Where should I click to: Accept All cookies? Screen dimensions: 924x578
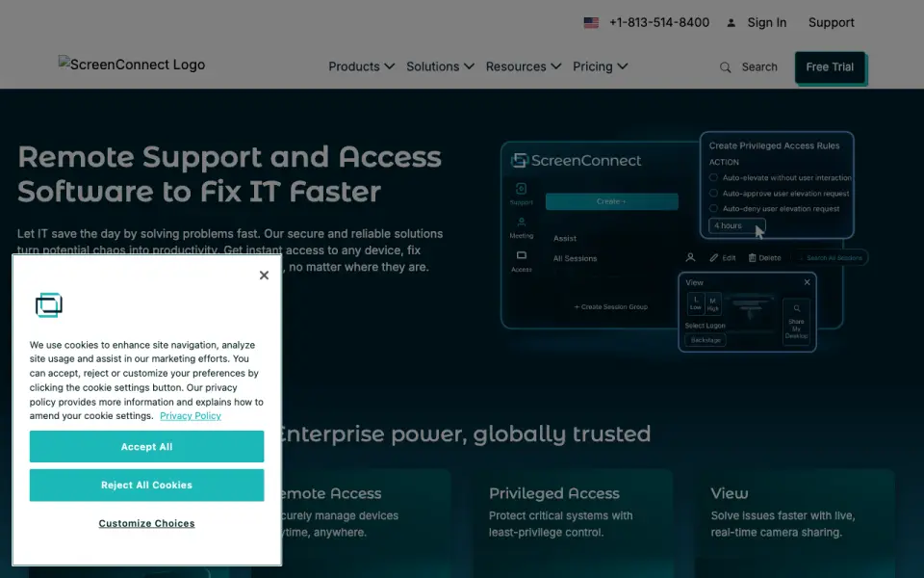pos(146,446)
